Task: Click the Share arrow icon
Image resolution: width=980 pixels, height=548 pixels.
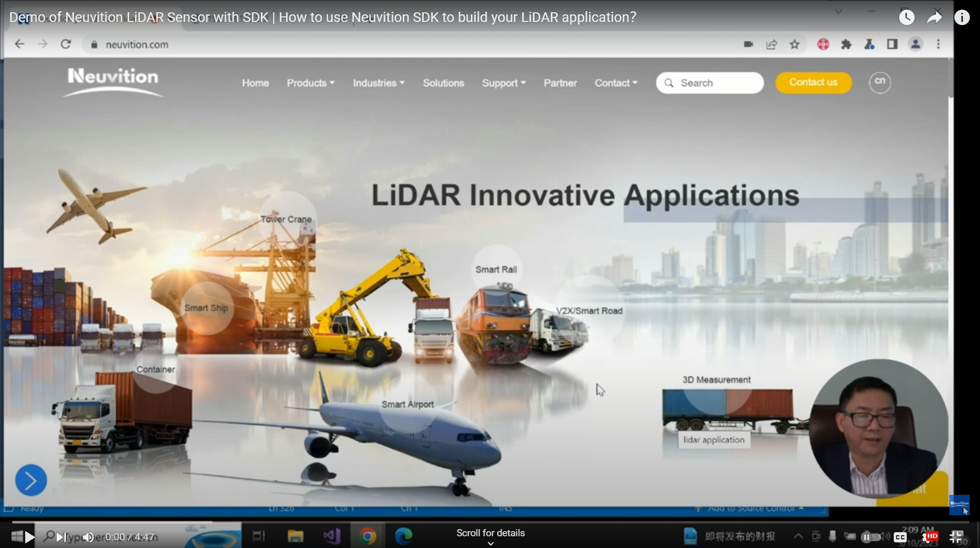Action: click(934, 17)
